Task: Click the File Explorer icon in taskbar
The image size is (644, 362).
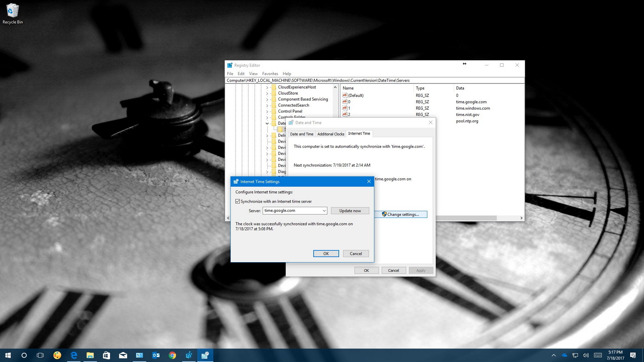Action: [90, 355]
